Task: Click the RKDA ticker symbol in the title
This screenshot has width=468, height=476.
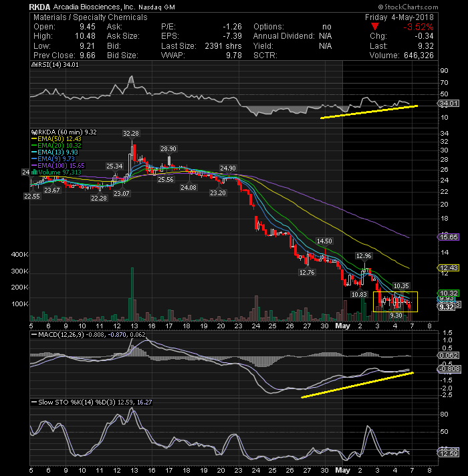Action: pyautogui.click(x=39, y=7)
